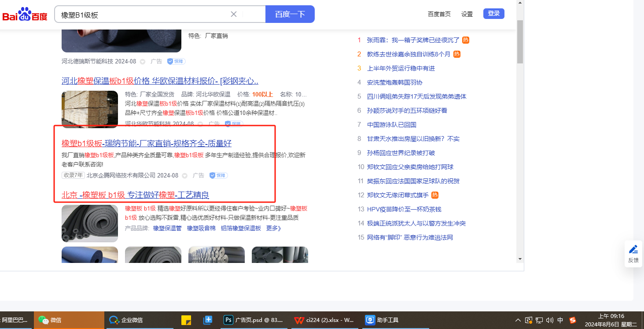Click the 热 badge next to 张雨霏 headline
Screen dimensions: 644x329
[x=466, y=40]
